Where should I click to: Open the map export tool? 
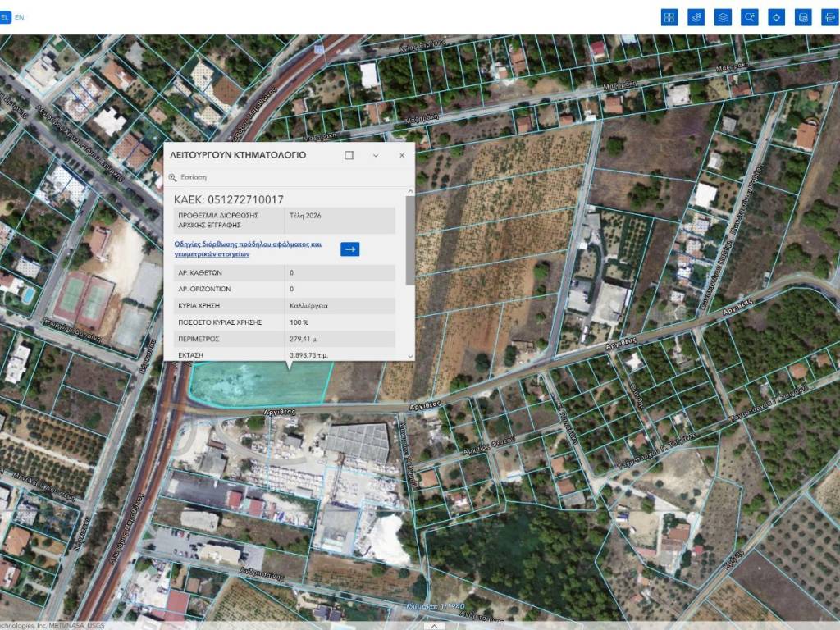tap(803, 17)
